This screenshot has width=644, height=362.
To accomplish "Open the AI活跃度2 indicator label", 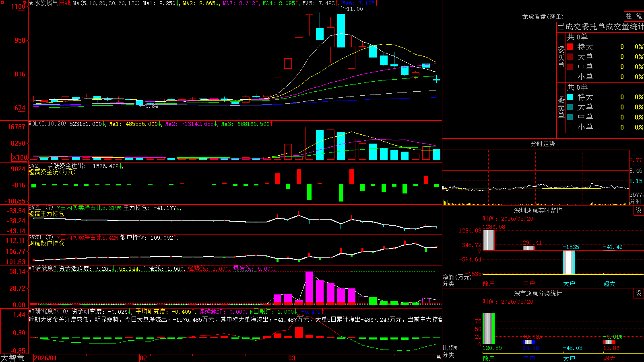I will [x=43, y=268].
